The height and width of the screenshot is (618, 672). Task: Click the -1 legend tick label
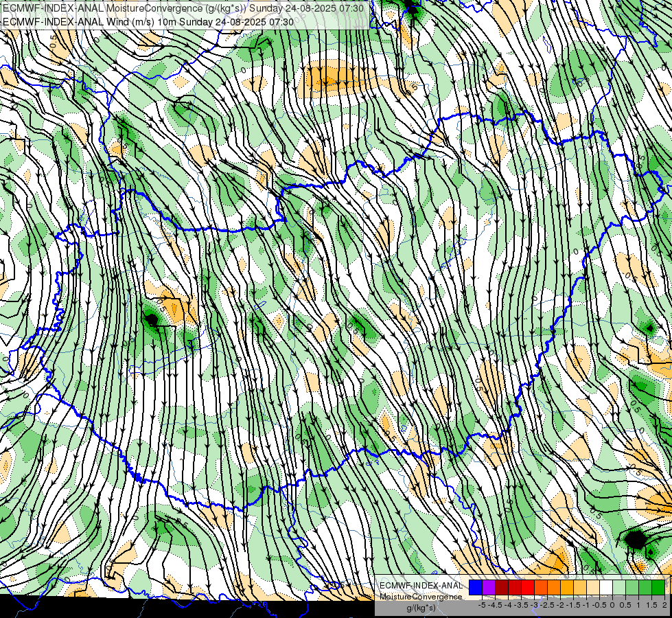pos(586,605)
